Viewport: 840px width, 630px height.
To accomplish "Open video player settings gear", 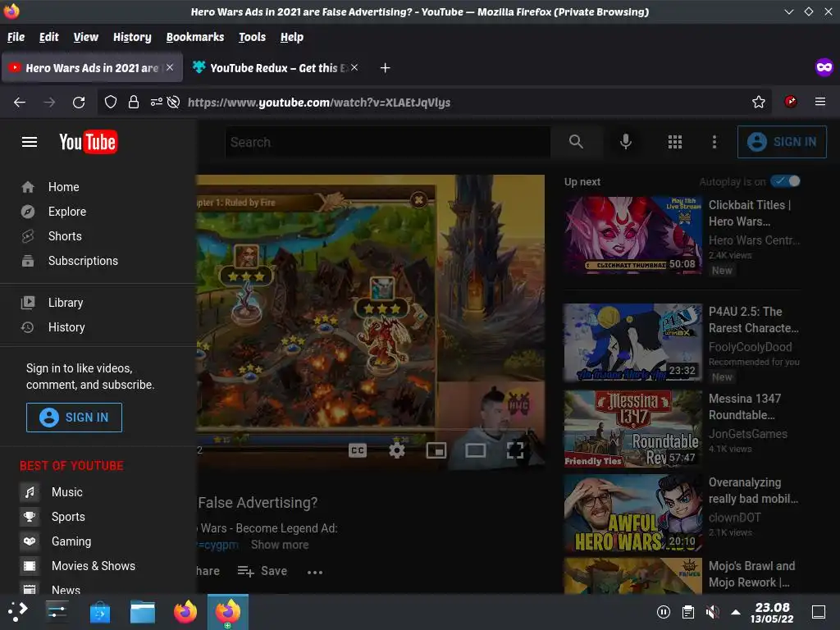I will click(x=397, y=450).
